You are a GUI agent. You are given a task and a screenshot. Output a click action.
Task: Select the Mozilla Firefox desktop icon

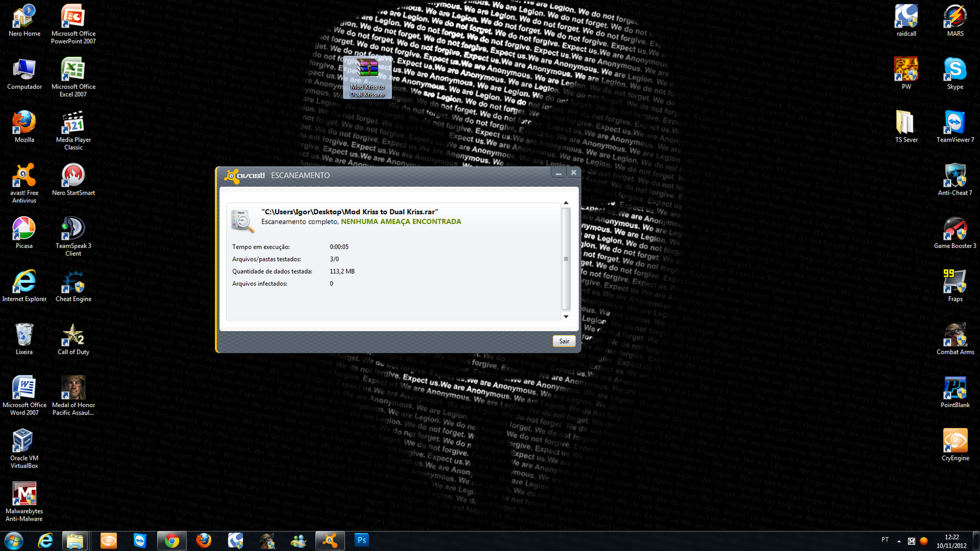pyautogui.click(x=24, y=127)
